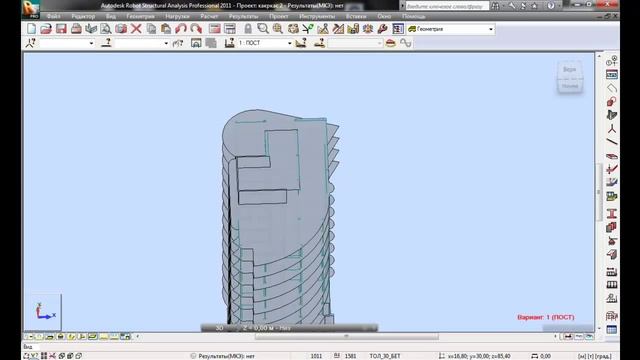Open a project with the folder icon
The width and height of the screenshot is (640, 360).
pyautogui.click(x=46, y=29)
